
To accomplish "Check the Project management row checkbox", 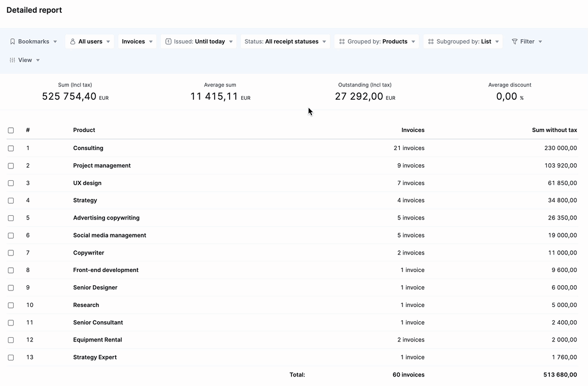I will (11, 166).
